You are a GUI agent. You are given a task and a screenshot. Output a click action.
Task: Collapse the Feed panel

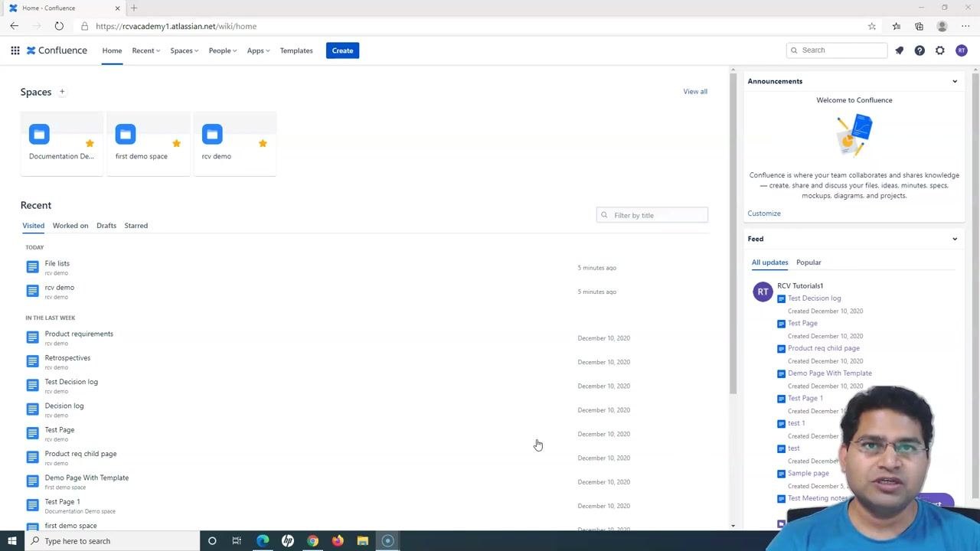pyautogui.click(x=955, y=239)
